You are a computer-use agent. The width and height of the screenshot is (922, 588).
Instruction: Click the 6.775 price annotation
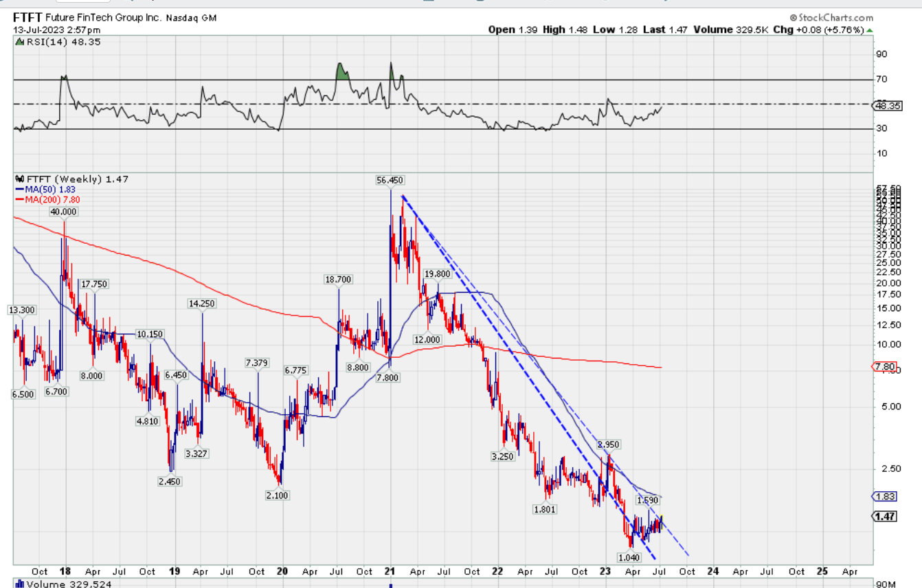pos(295,370)
